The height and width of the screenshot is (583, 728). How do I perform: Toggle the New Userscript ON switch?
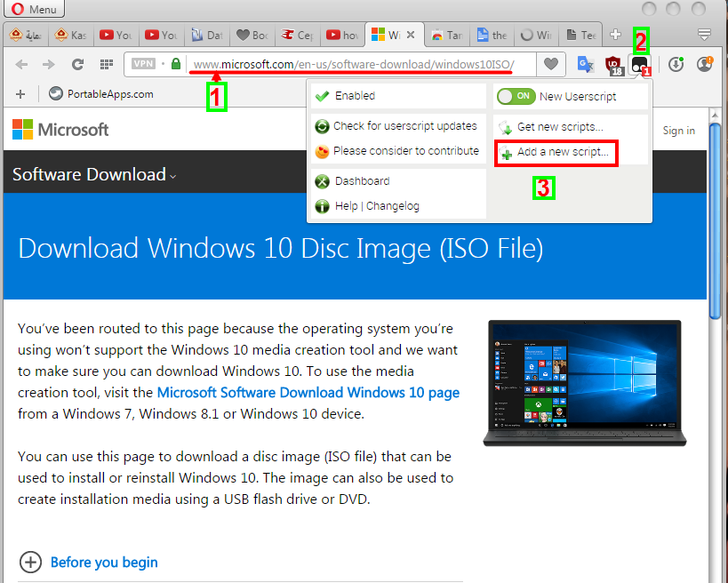click(x=516, y=96)
